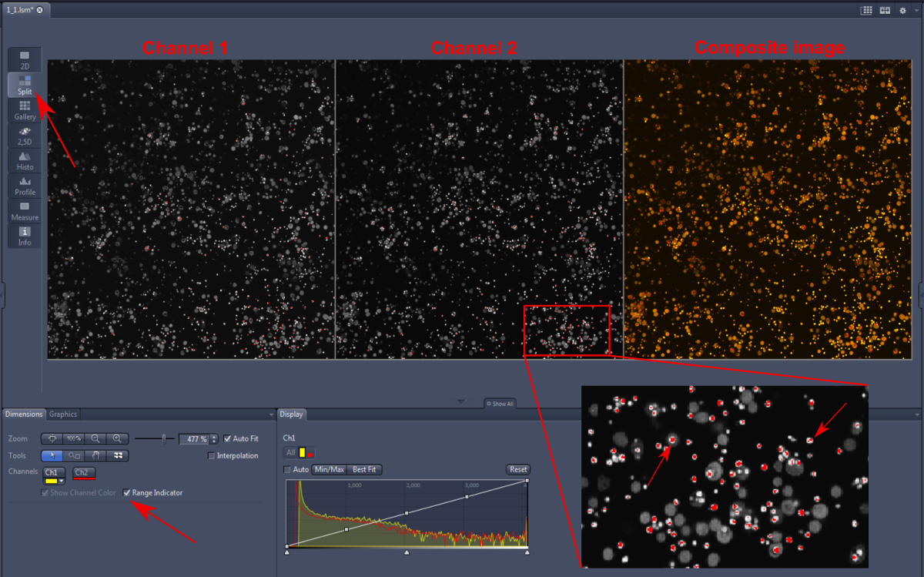The image size is (924, 577).
Task: Click the zoom 100% button
Action: [x=74, y=438]
